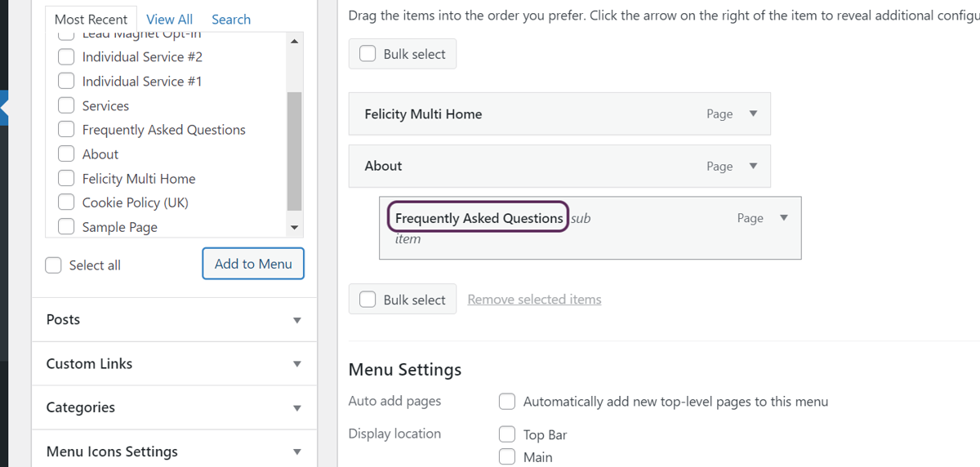980x467 pixels.
Task: Tick Frequently Asked Questions in page list
Action: click(x=66, y=130)
